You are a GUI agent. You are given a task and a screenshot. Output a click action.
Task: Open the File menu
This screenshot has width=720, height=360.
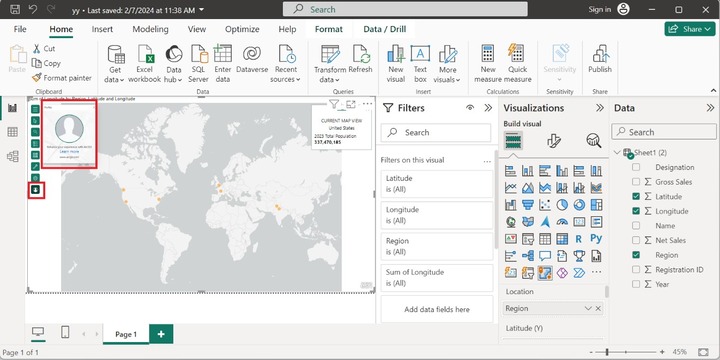(20, 29)
